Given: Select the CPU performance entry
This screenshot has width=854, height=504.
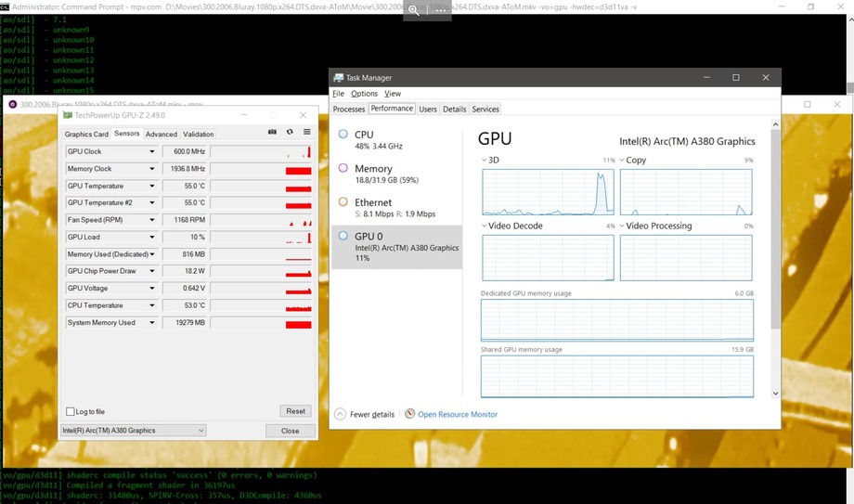Looking at the screenshot, I should pyautogui.click(x=397, y=140).
